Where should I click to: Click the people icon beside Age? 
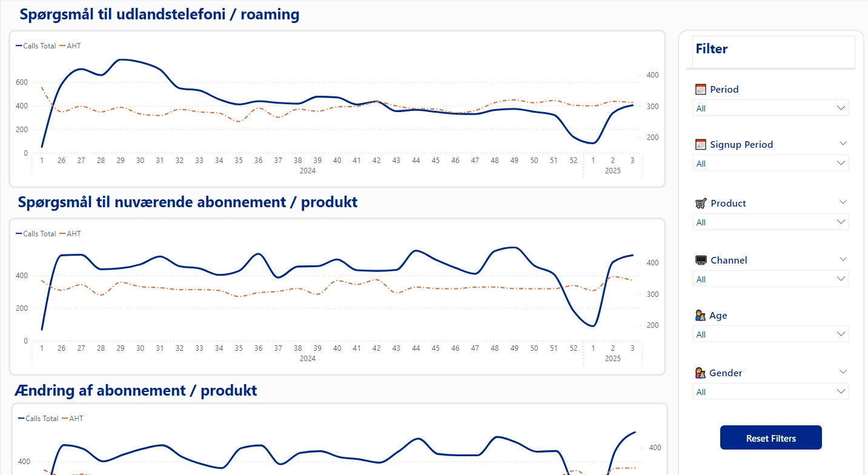click(x=701, y=316)
